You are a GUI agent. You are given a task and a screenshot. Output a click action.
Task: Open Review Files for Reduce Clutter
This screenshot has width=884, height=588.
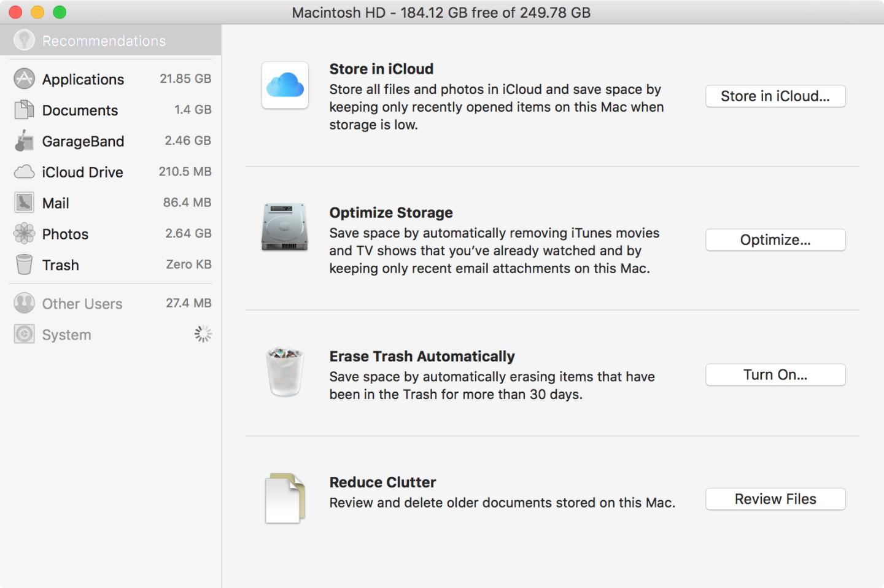click(x=775, y=499)
